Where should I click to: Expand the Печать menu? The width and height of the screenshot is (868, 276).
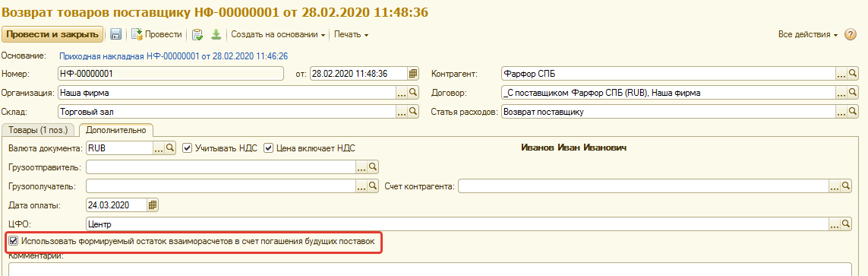coord(351,34)
